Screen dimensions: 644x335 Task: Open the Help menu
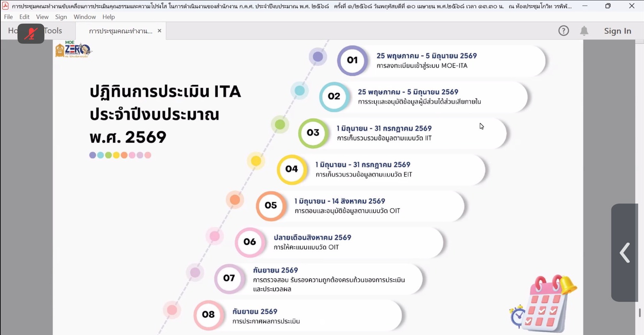(108, 17)
